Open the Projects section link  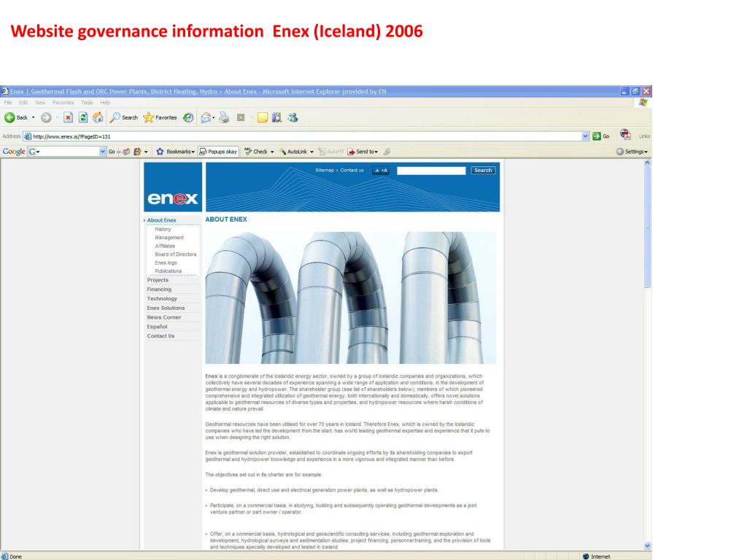pyautogui.click(x=158, y=280)
